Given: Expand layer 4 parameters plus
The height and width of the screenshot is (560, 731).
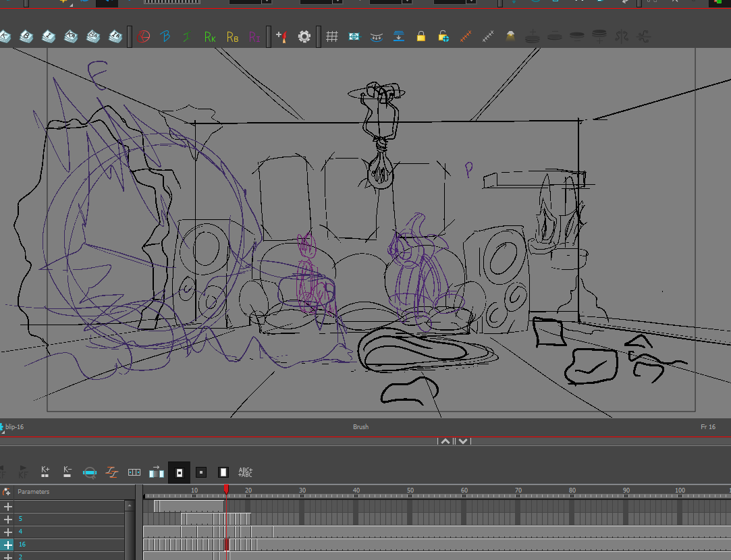Looking at the screenshot, I should click(x=8, y=532).
